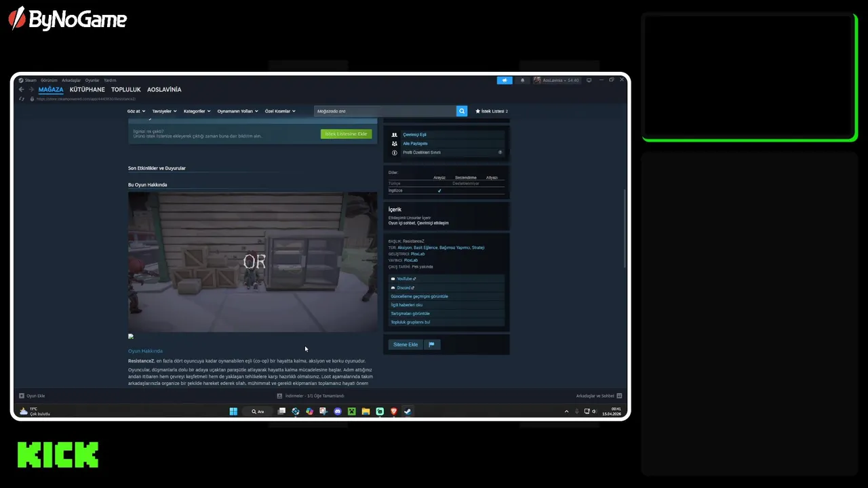Open the Arkadaşlar ve Sohbet chat icon

619,396
